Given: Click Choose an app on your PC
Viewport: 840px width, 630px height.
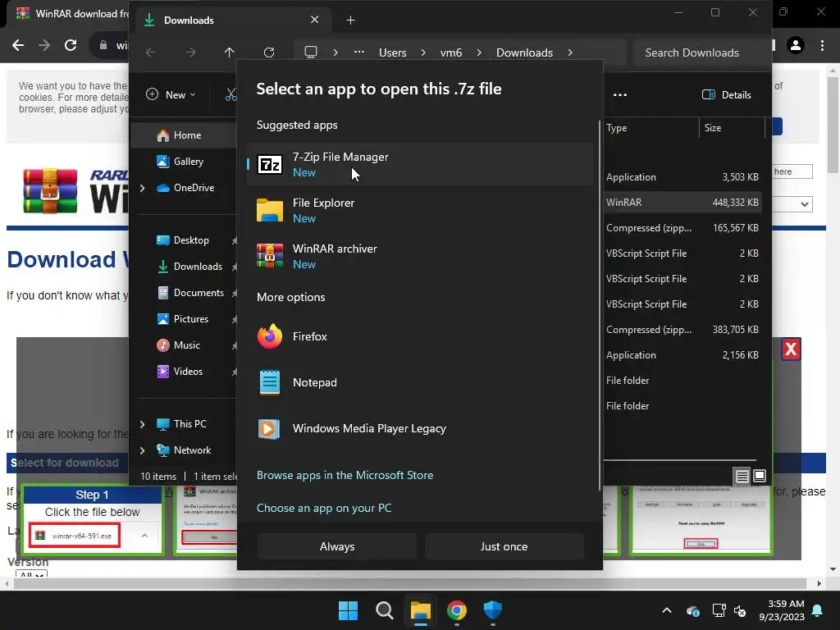Looking at the screenshot, I should click(324, 508).
